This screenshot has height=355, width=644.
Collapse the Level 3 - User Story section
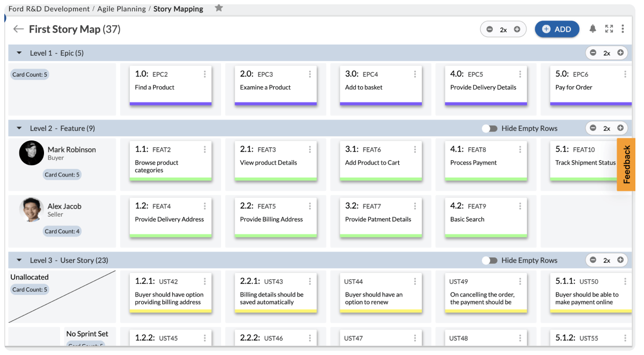click(x=19, y=261)
